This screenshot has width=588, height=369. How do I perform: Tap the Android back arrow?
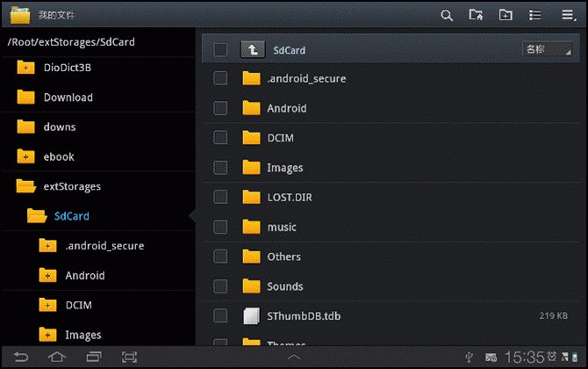[21, 357]
